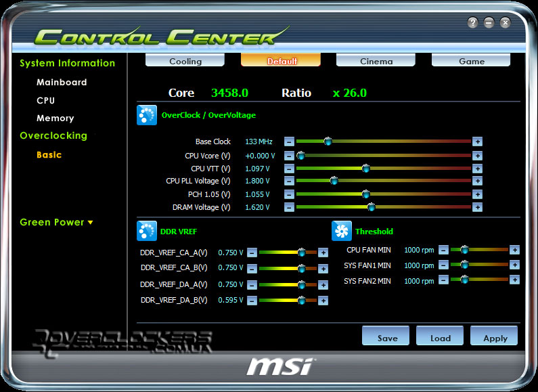This screenshot has height=392, width=538.
Task: Raise CPU FAN MIN threshold plus
Action: point(514,250)
